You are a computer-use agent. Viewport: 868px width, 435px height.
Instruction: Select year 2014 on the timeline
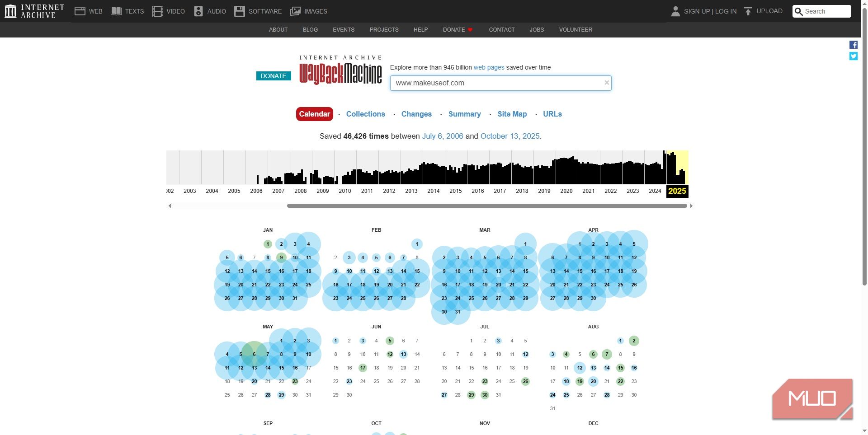tap(434, 191)
